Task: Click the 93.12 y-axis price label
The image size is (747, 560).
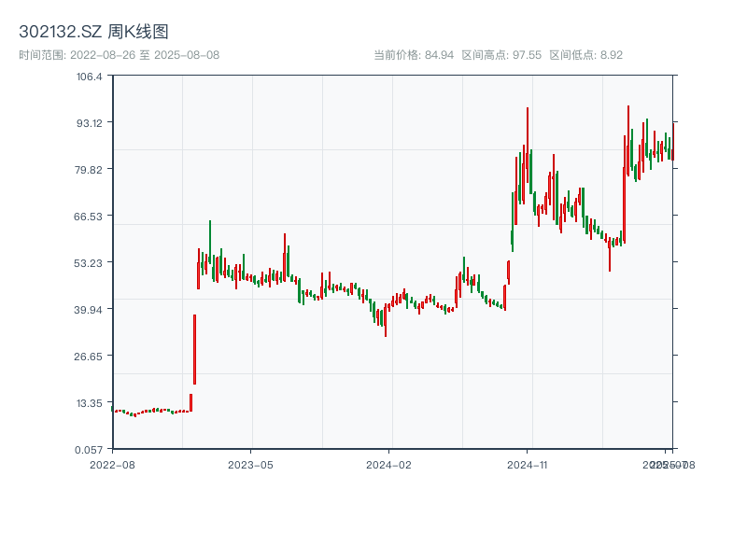Action: coord(89,123)
